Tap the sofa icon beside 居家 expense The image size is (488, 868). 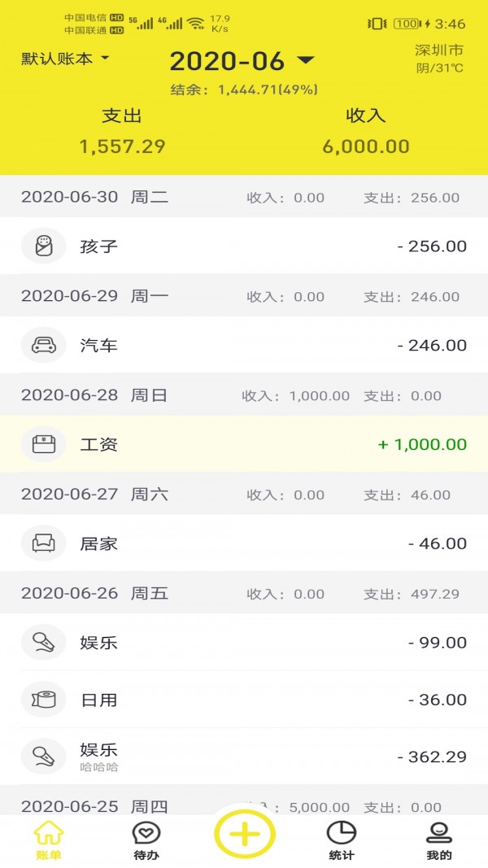(43, 543)
